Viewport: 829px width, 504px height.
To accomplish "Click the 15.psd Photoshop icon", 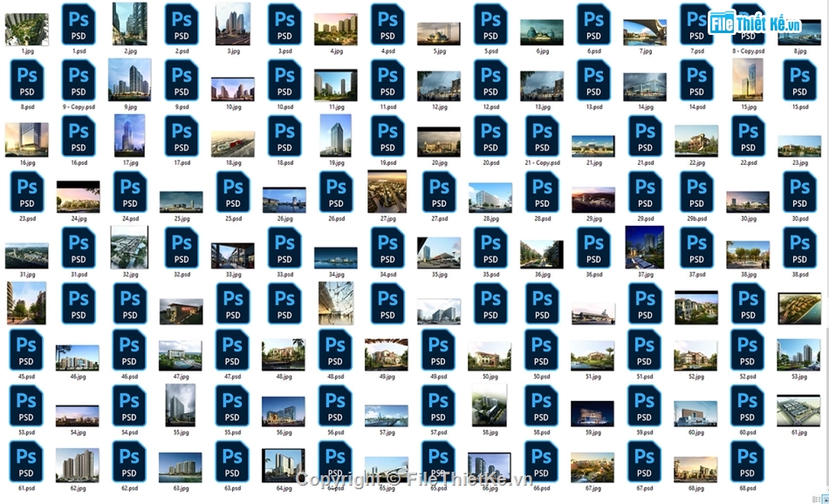I will [x=799, y=79].
